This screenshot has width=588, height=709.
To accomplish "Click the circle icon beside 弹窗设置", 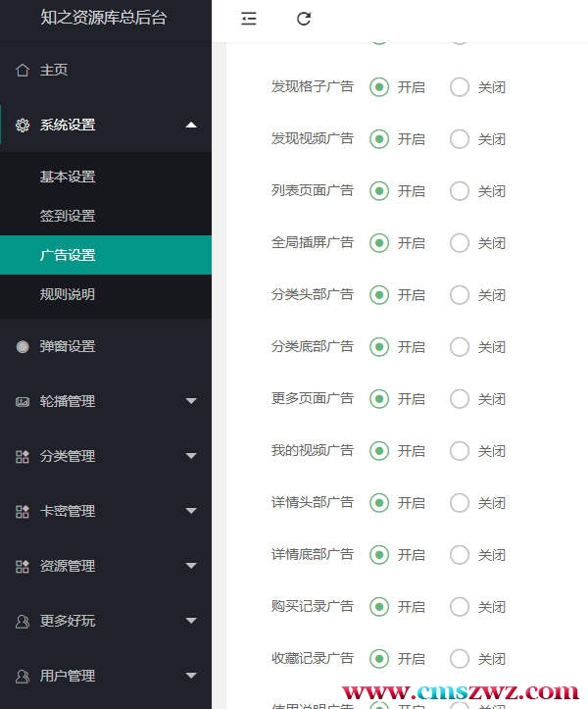I will click(x=23, y=347).
